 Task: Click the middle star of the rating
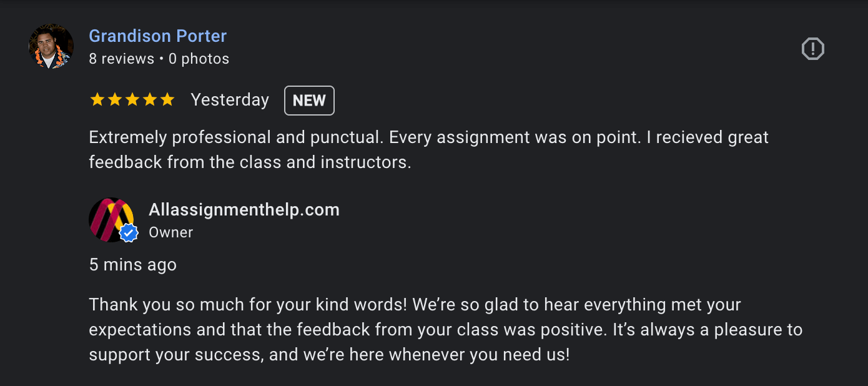tap(132, 99)
